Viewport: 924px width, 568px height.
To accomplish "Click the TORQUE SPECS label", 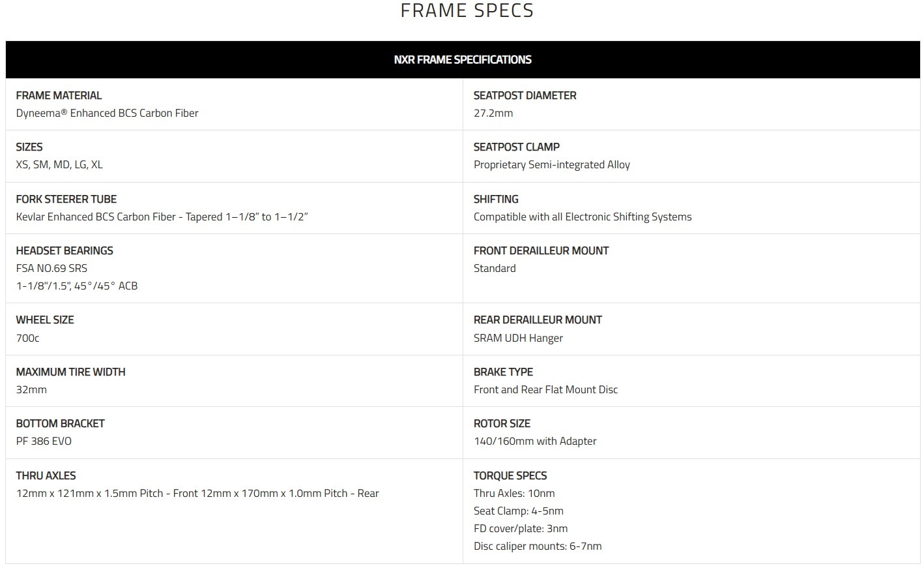I will pyautogui.click(x=510, y=475).
